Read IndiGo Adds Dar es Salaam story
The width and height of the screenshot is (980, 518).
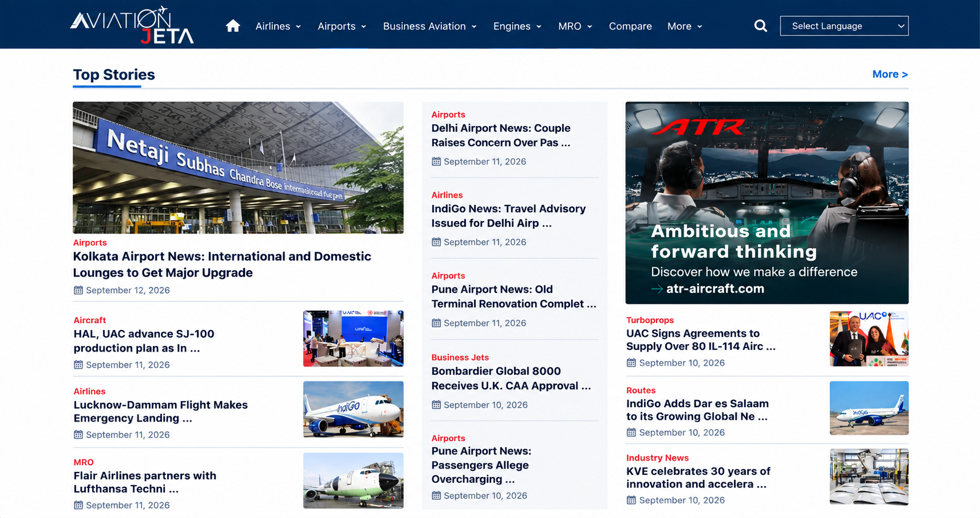tap(697, 410)
